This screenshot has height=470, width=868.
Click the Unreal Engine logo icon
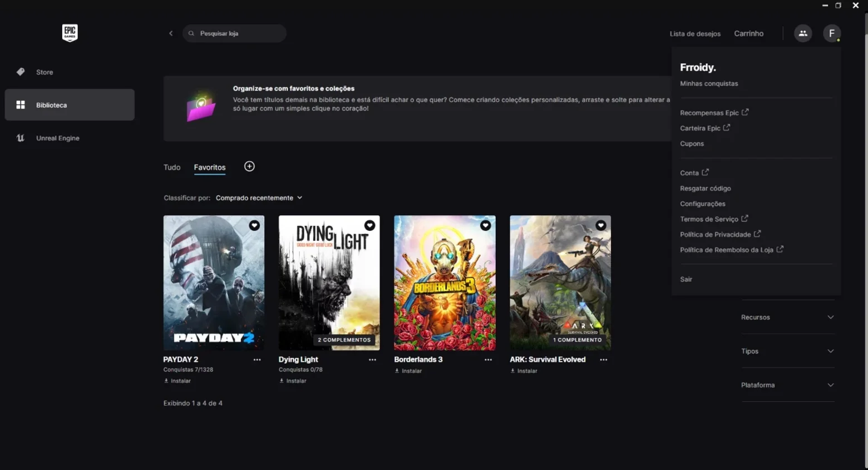21,138
